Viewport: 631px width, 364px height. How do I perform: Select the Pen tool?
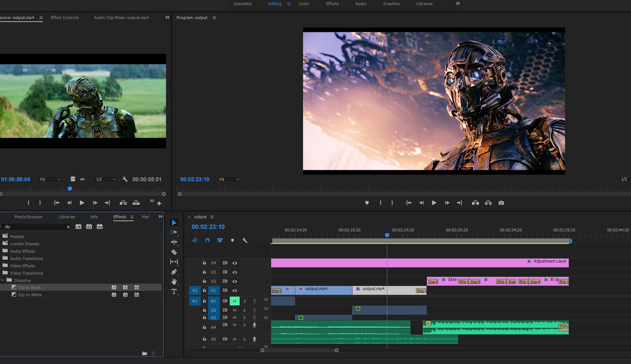point(174,272)
